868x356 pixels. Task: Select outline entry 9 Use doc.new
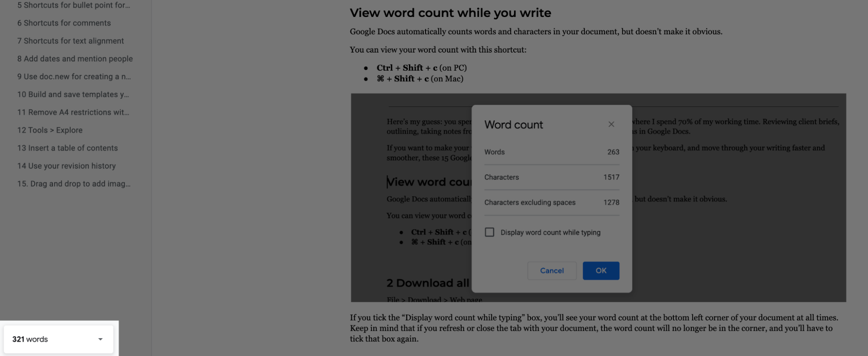point(74,76)
